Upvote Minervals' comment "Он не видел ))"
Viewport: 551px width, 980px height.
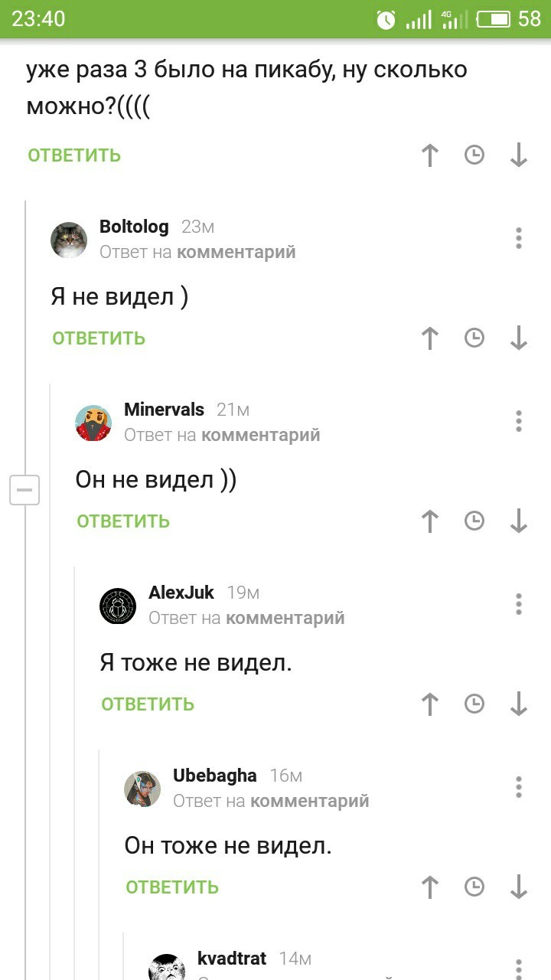point(430,521)
